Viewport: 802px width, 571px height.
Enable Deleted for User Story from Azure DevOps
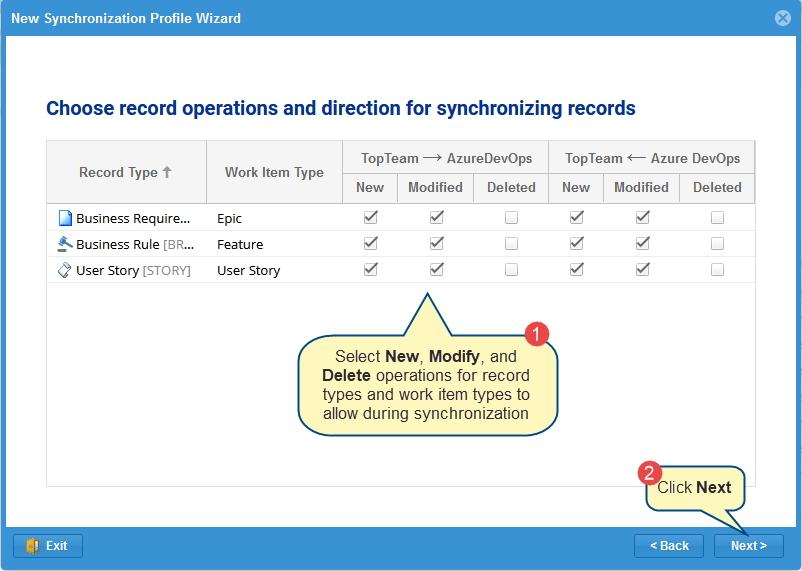click(717, 269)
